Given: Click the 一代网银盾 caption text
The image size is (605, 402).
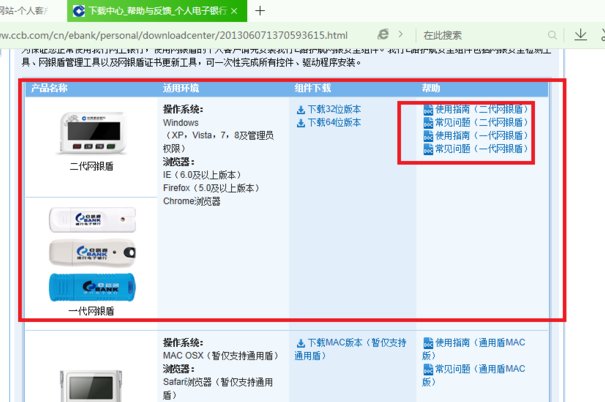Looking at the screenshot, I should click(x=91, y=311).
